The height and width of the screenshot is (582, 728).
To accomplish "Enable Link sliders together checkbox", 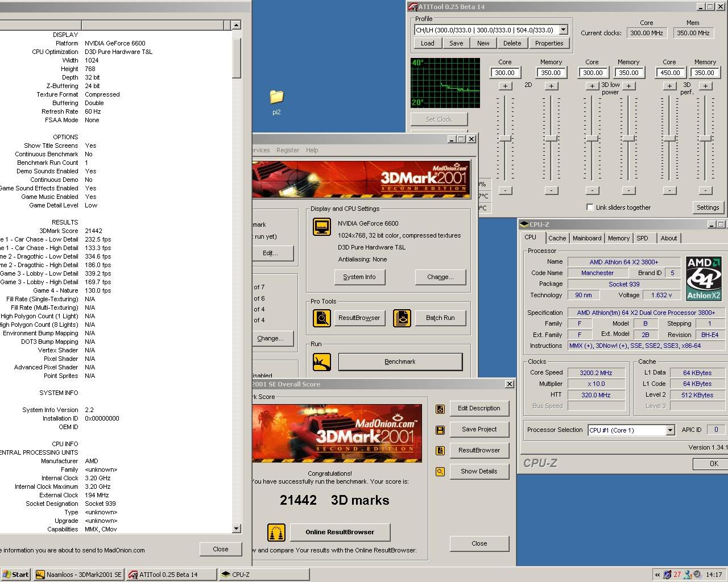I will click(x=590, y=207).
